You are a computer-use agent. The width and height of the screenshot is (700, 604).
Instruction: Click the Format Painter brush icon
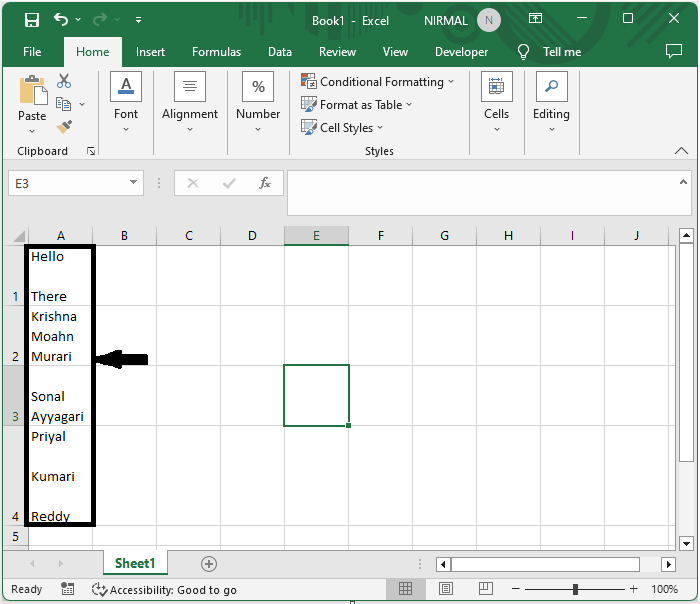click(64, 127)
